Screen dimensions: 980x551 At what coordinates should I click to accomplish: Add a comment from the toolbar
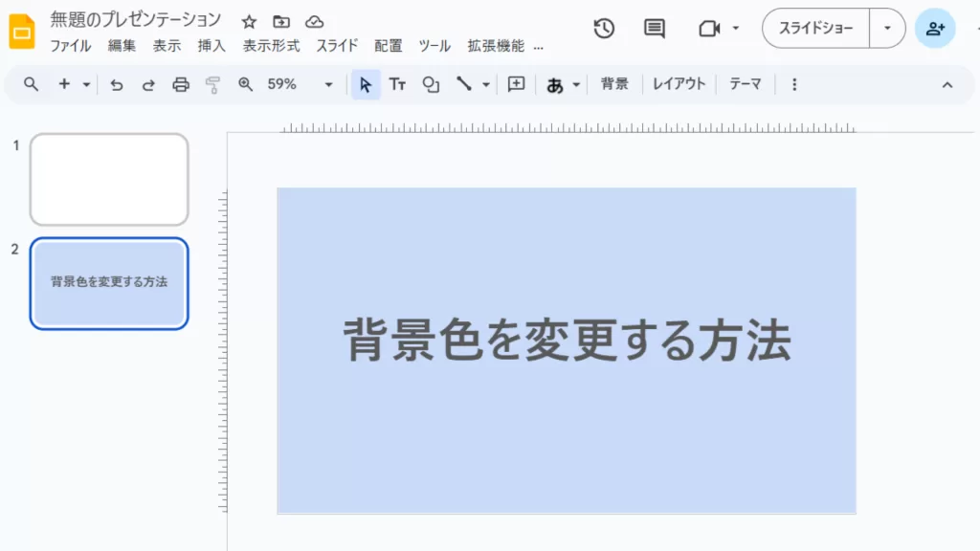tap(516, 84)
